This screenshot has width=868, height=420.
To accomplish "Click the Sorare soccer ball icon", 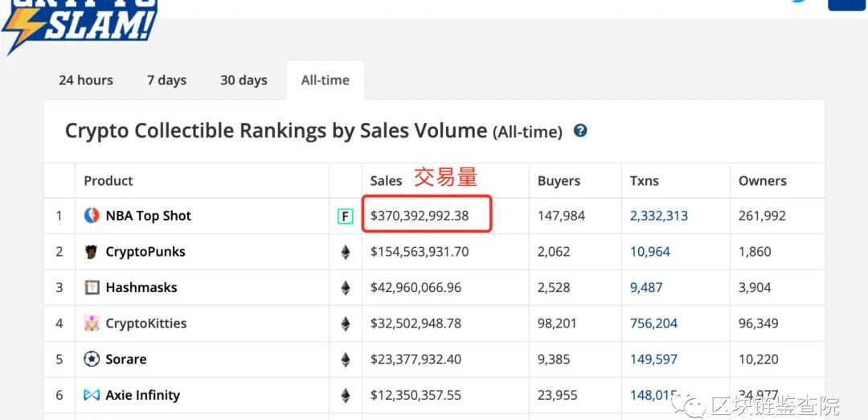I will [x=92, y=359].
